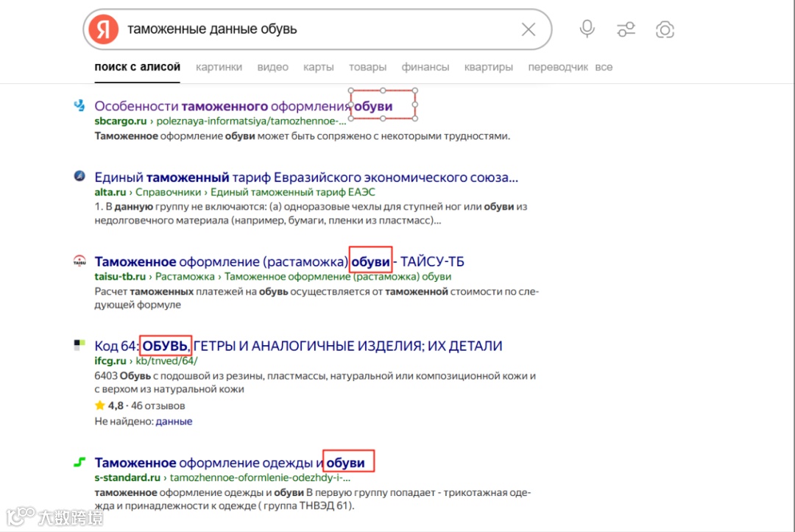
Task: Open the финансы tab
Action: [425, 67]
